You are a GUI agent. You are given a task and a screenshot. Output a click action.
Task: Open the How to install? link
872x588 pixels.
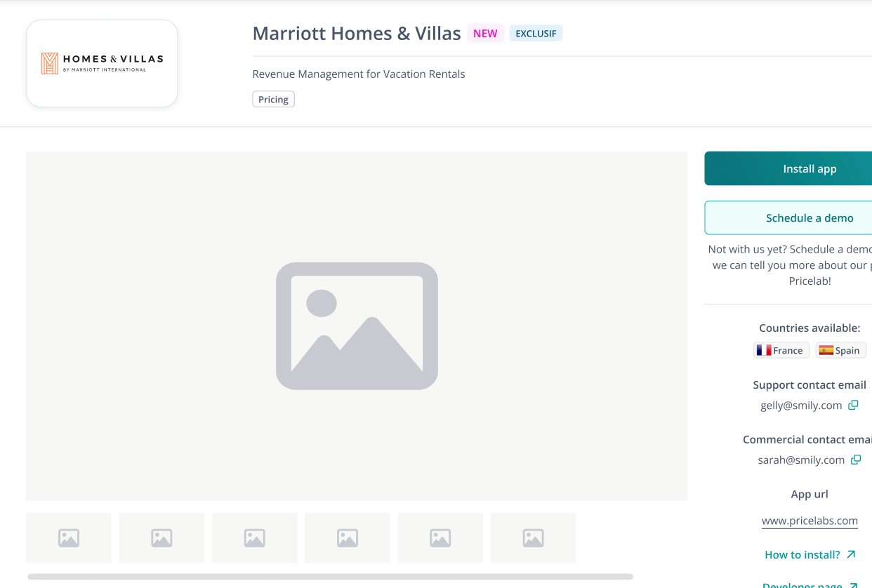pyautogui.click(x=802, y=554)
